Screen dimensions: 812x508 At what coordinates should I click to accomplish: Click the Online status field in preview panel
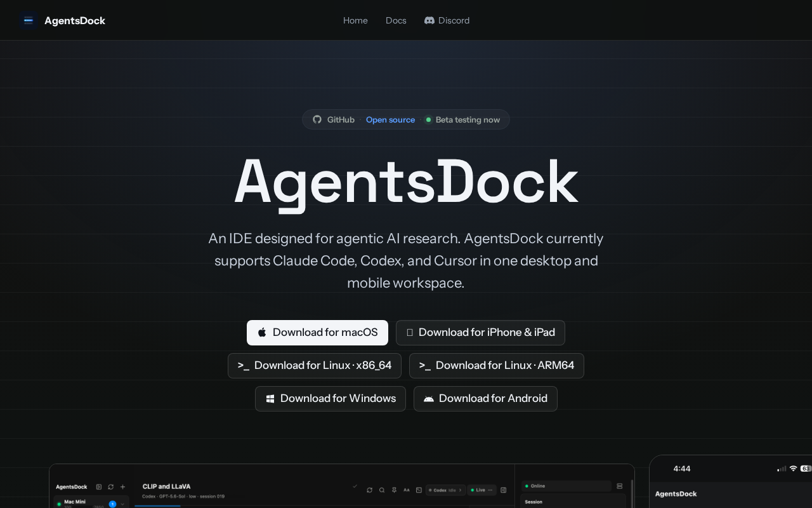point(566,486)
